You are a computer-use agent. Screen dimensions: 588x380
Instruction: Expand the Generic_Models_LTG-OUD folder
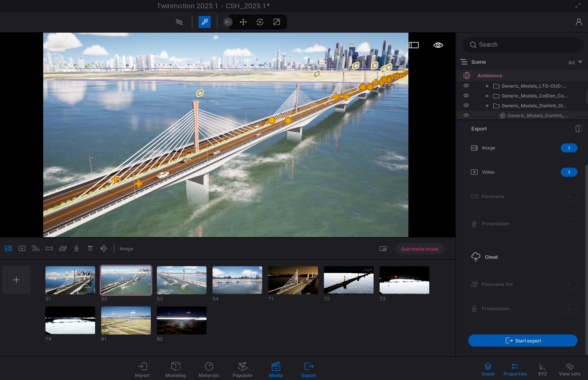(x=487, y=86)
